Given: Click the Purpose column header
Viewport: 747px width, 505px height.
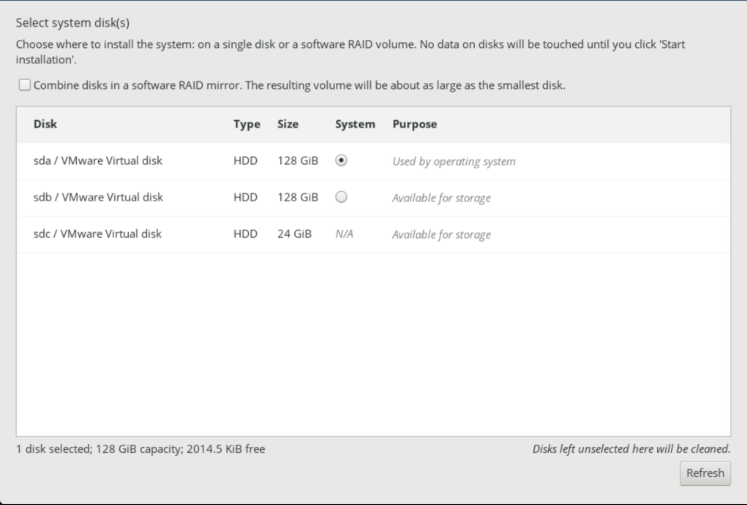Looking at the screenshot, I should tap(414, 124).
